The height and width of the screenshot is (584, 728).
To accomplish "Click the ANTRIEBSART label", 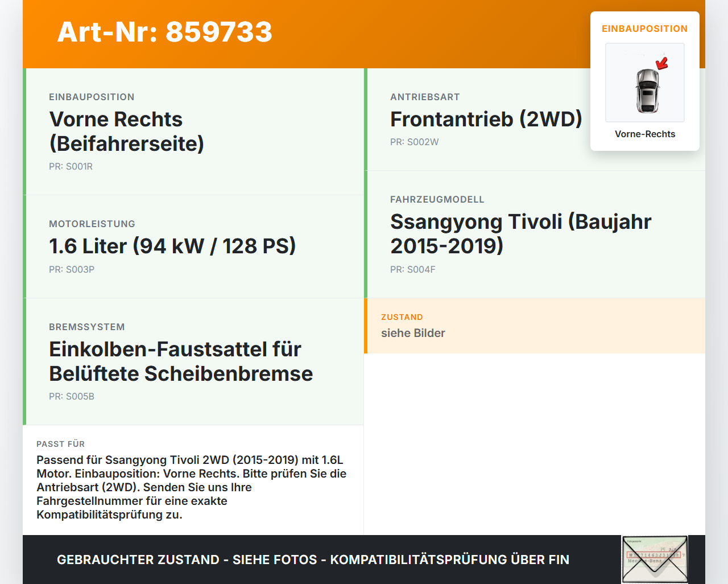I will coord(425,97).
